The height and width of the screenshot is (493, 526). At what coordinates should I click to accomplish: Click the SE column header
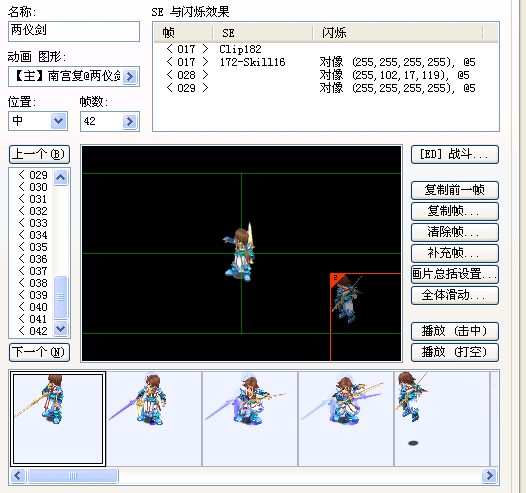(x=263, y=33)
